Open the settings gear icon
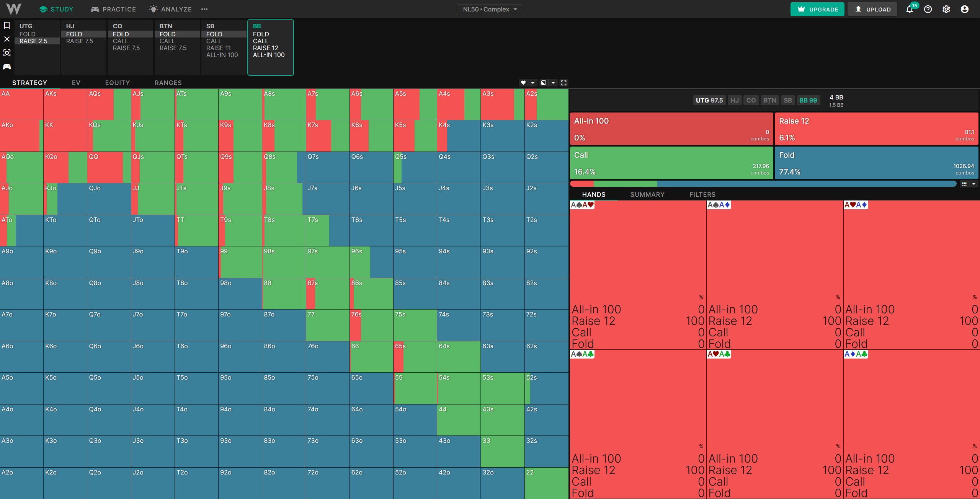 point(946,9)
